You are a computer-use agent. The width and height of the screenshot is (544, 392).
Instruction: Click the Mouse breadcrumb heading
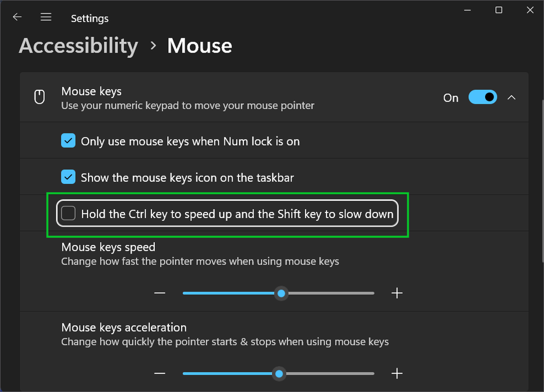click(200, 46)
